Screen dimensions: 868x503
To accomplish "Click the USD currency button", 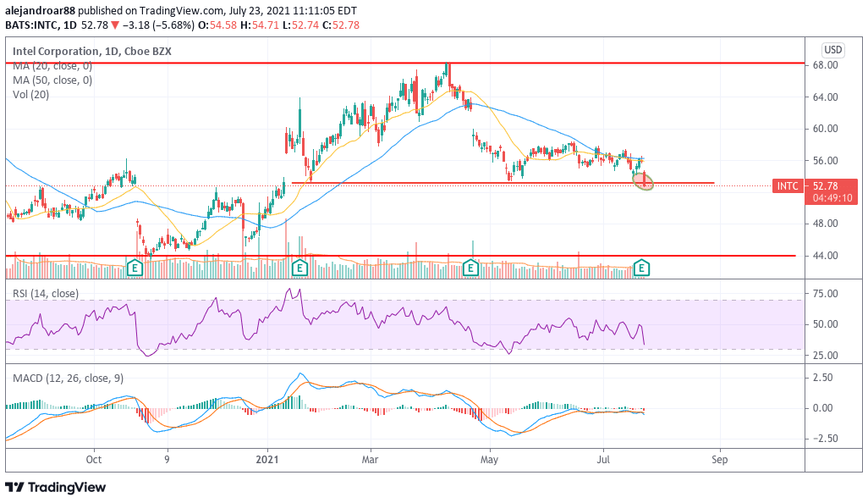I will 833,50.
